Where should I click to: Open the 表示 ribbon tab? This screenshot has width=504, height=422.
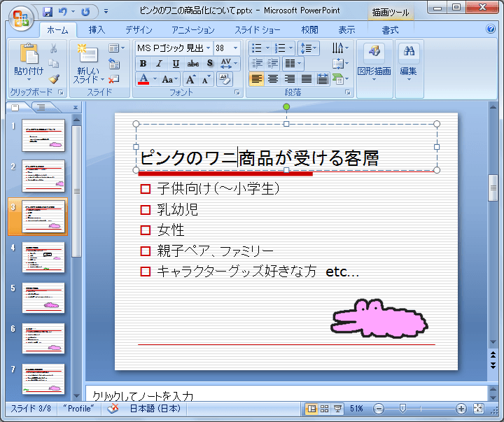point(346,30)
